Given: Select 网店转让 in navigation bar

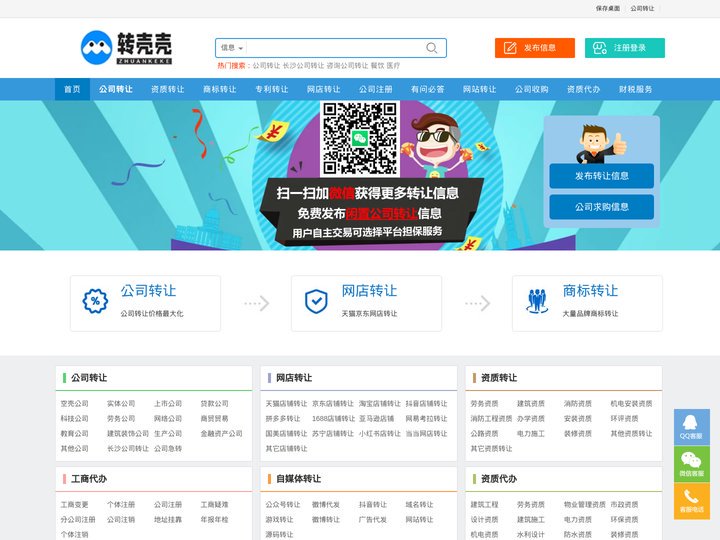Looking at the screenshot, I should click(x=324, y=89).
